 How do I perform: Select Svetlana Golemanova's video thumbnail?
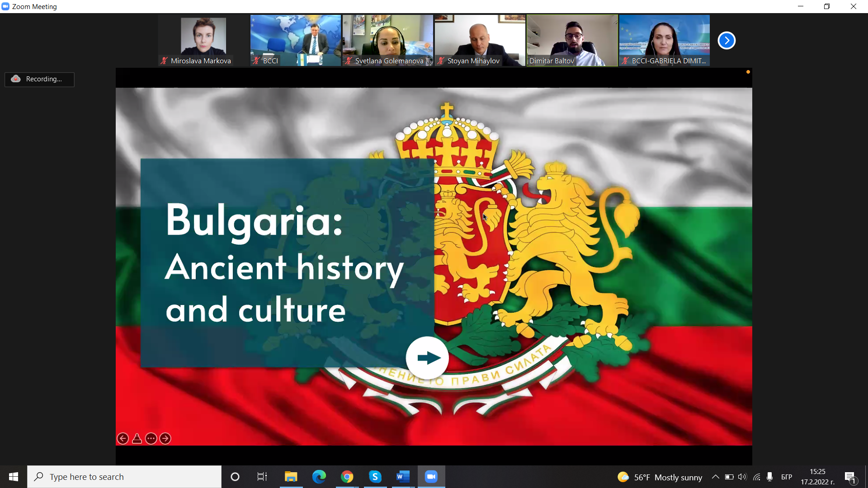[387, 40]
